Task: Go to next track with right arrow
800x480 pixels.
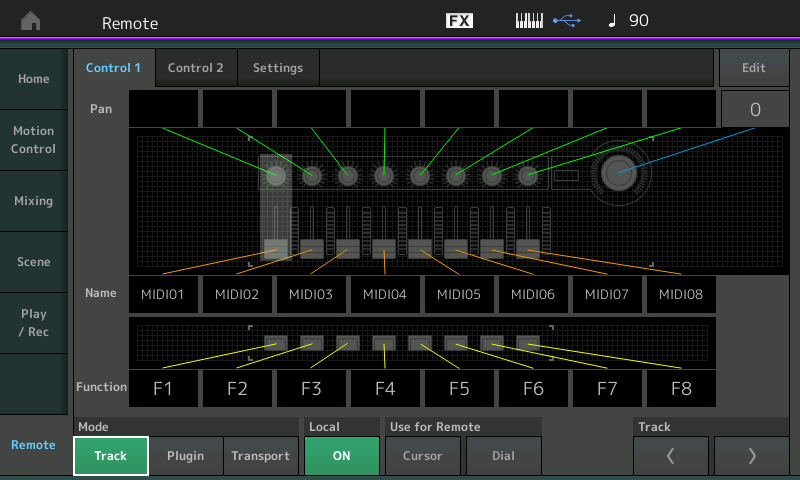Action: [752, 456]
